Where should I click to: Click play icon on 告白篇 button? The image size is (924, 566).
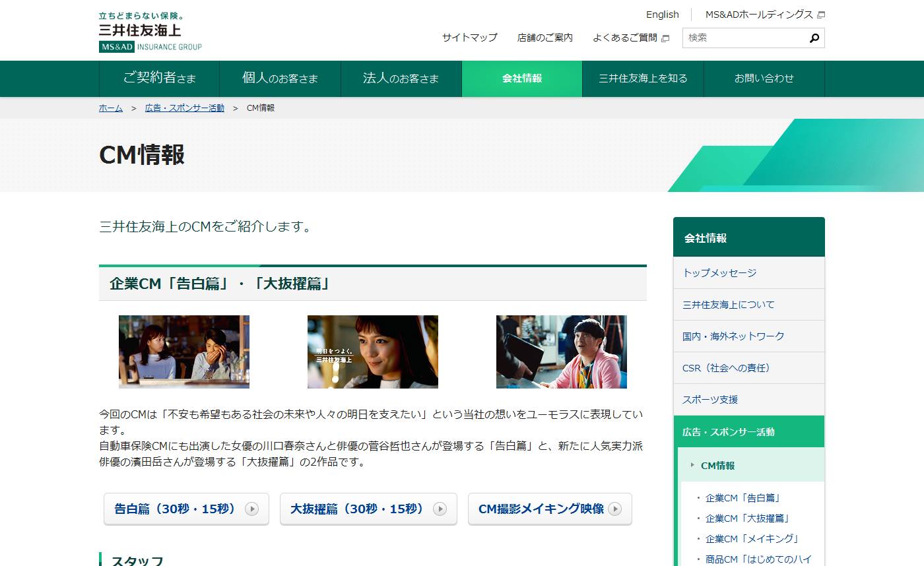pos(251,509)
